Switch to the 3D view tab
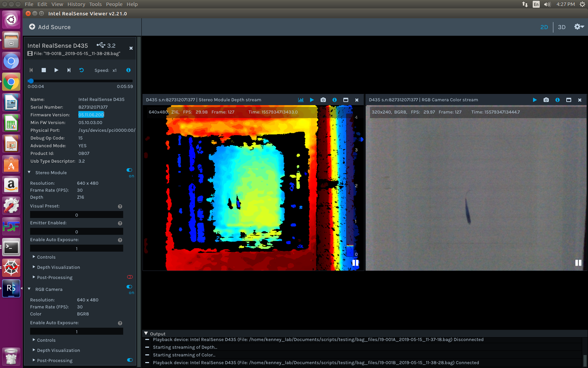The width and height of the screenshot is (588, 368). pos(562,27)
